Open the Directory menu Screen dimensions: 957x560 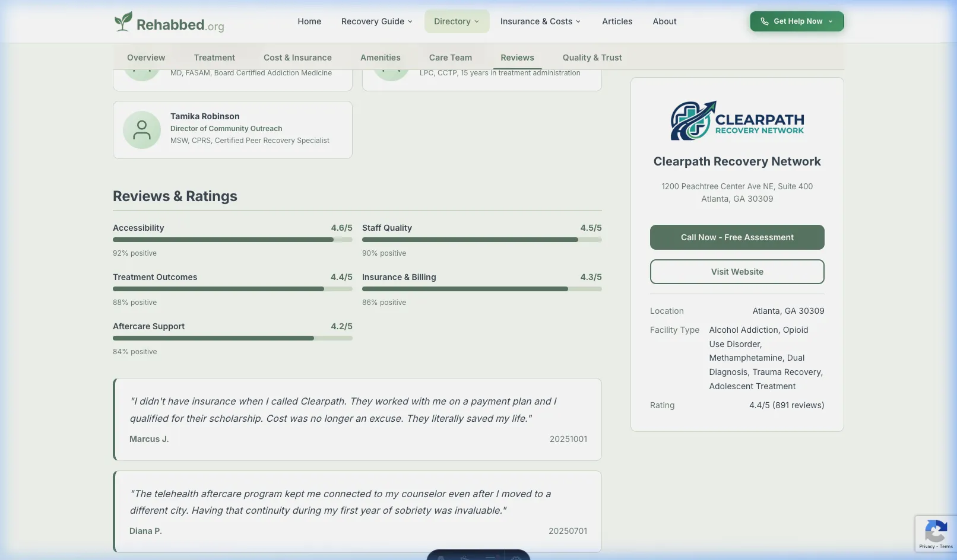point(456,21)
